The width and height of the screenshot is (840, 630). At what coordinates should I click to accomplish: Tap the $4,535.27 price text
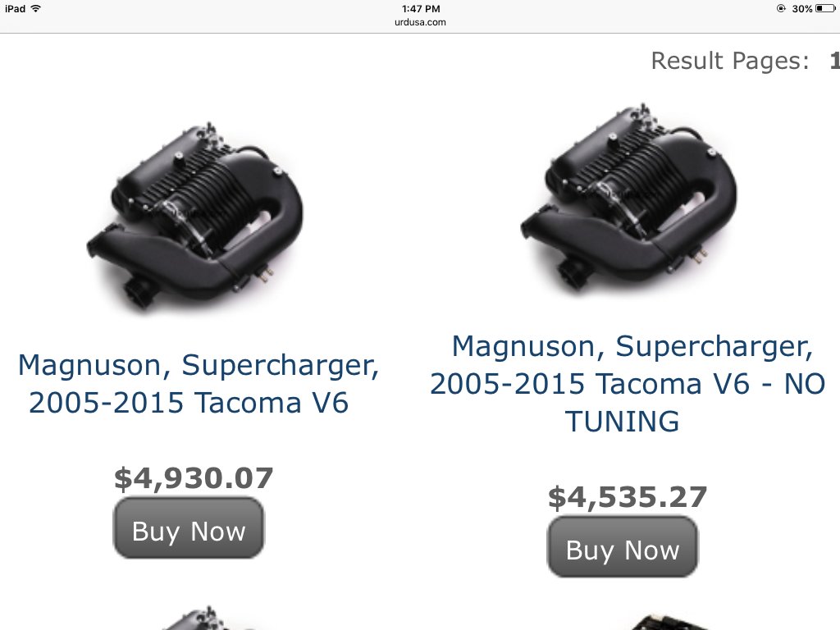pos(628,497)
